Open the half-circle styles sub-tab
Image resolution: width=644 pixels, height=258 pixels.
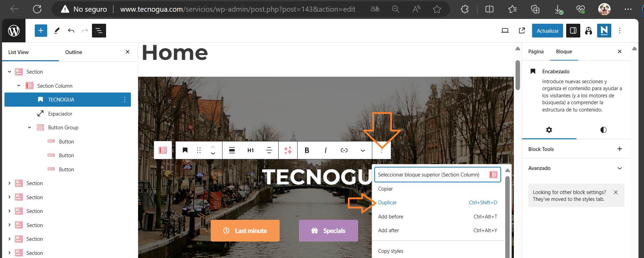(x=603, y=130)
